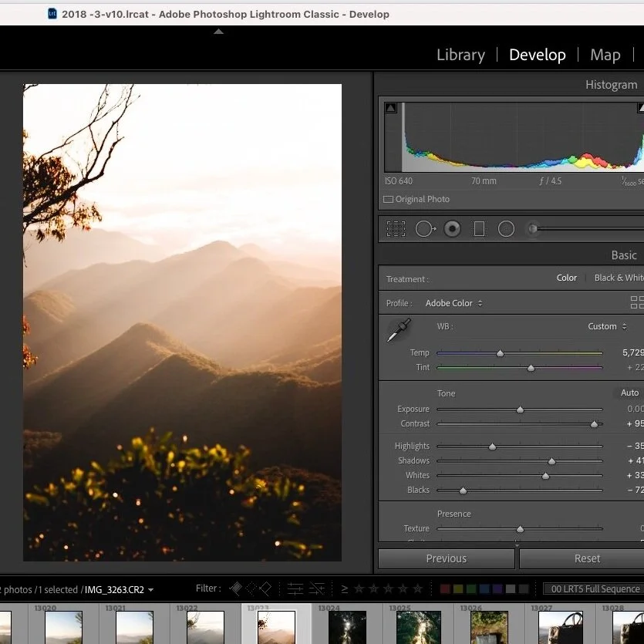Pick the Radial Filter tool
644x644 pixels.
[506, 229]
